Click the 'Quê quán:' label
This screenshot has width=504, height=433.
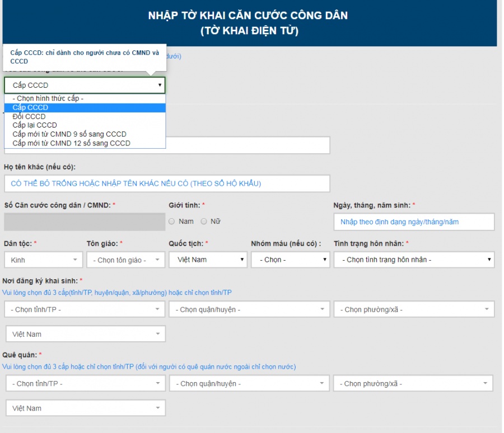(20, 355)
